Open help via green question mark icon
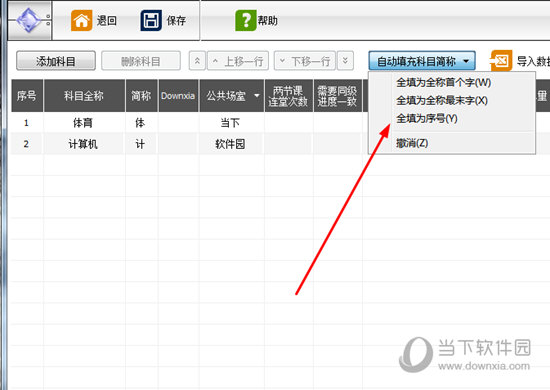The width and height of the screenshot is (550, 390). click(x=246, y=20)
